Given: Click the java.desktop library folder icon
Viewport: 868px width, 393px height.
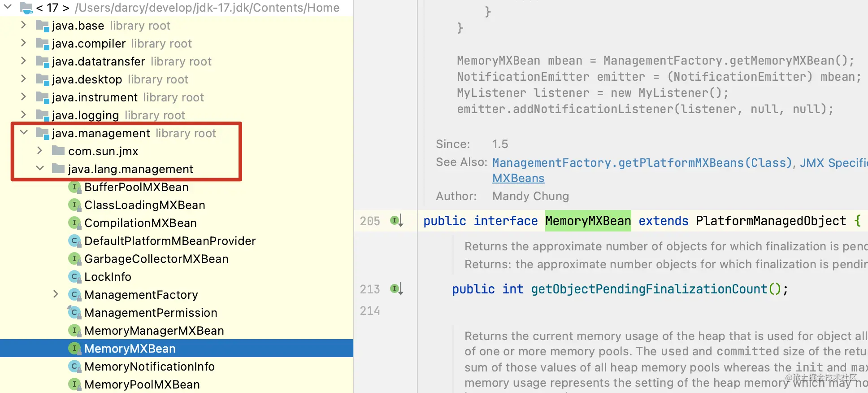Looking at the screenshot, I should pos(42,79).
